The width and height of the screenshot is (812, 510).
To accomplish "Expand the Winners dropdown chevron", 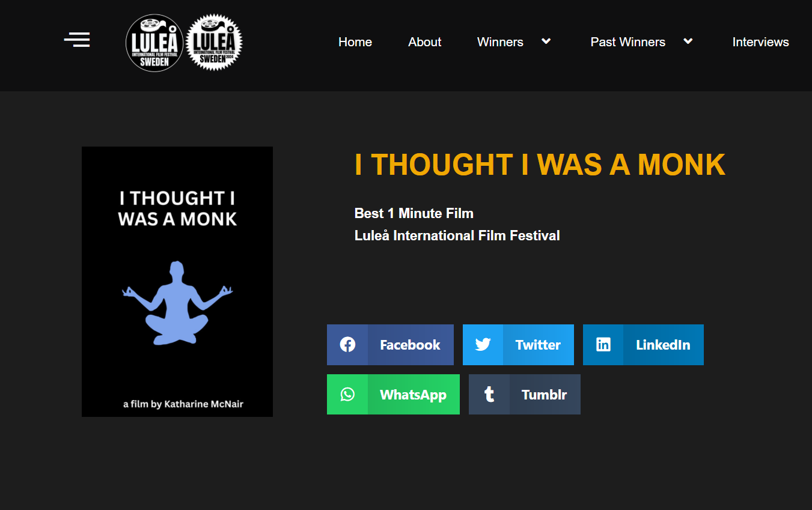I will point(546,41).
